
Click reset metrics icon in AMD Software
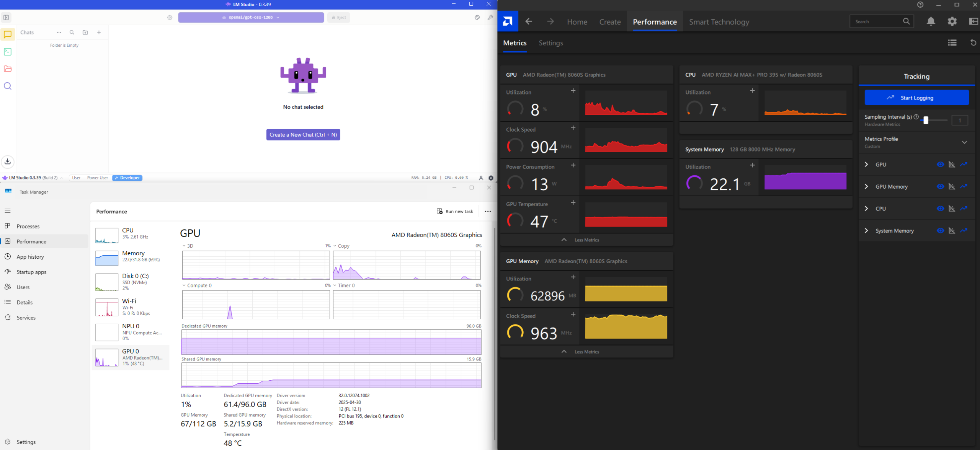click(973, 42)
